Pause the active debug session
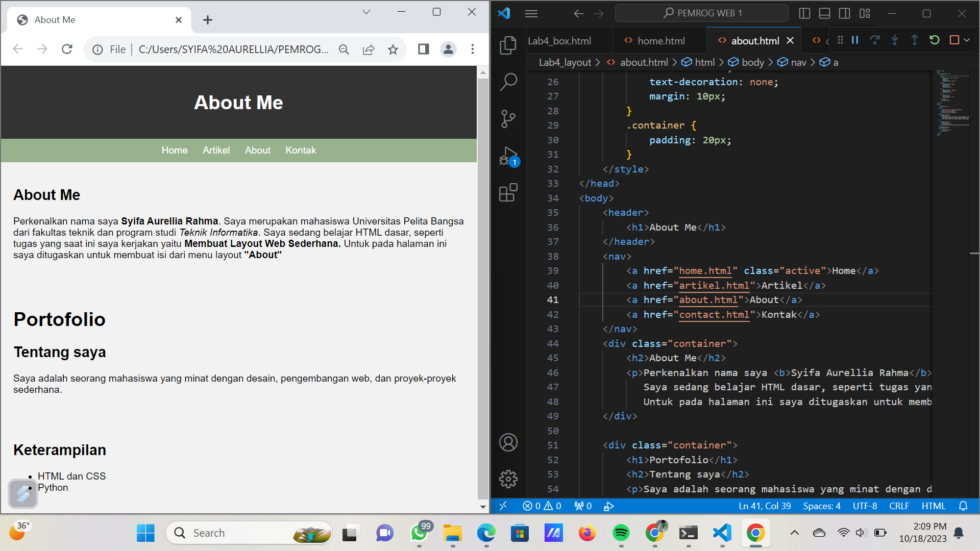The image size is (980, 551). coord(854,40)
